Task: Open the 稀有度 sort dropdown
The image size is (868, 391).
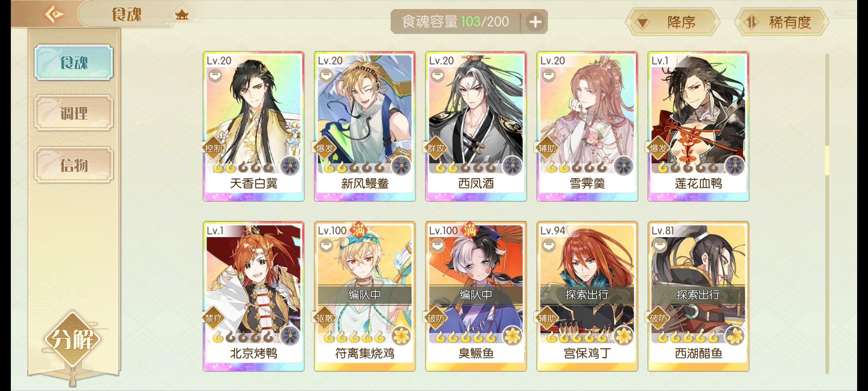Action: point(781,22)
